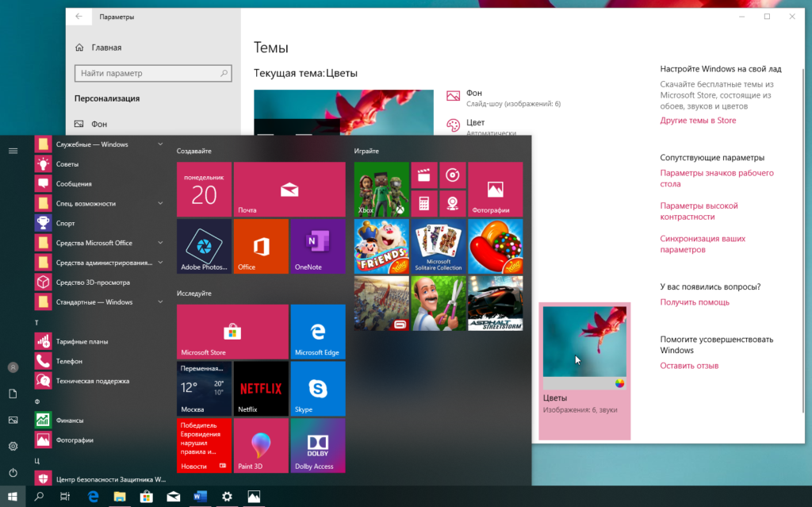Open the Microsoft Edge tile
The height and width of the screenshot is (507, 812).
(317, 331)
